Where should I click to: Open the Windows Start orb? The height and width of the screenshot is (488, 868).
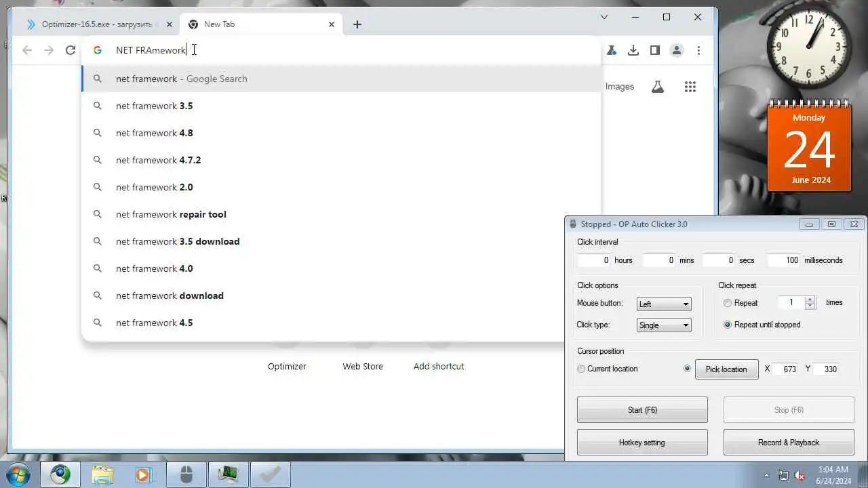(x=18, y=474)
